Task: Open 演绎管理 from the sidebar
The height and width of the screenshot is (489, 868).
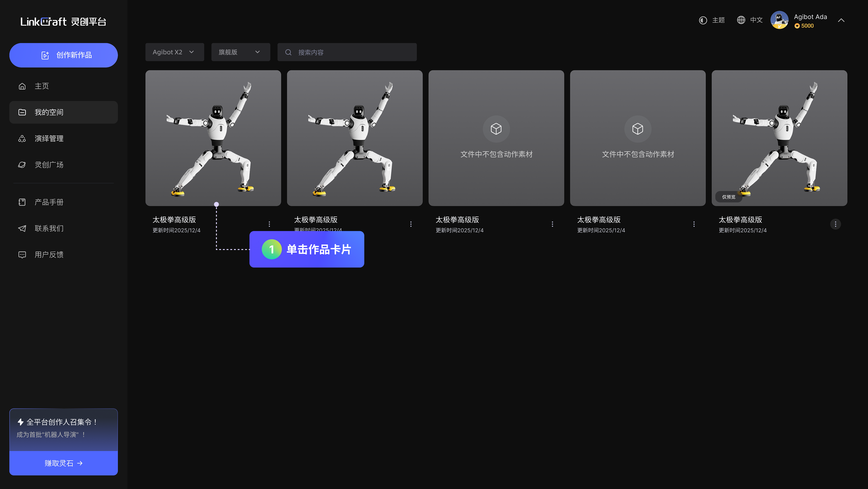Action: pyautogui.click(x=49, y=139)
